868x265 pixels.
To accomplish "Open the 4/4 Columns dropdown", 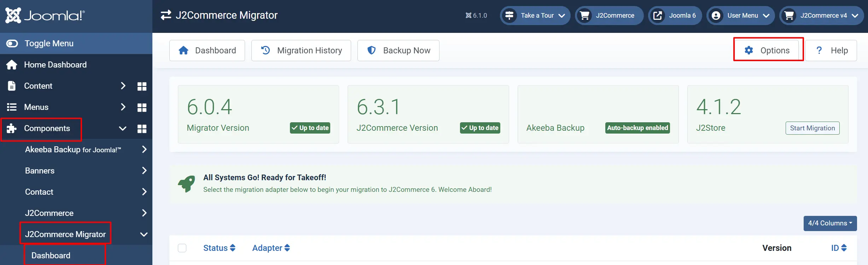I will pos(830,223).
